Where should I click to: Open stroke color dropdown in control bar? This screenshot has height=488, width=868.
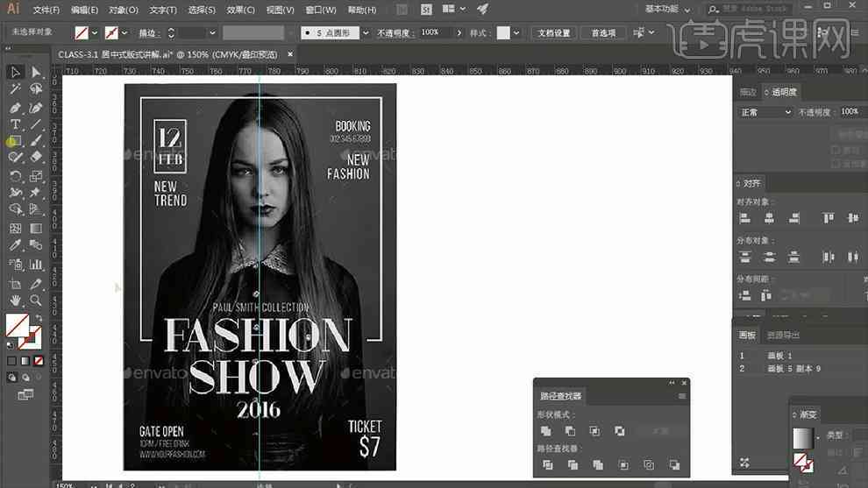pyautogui.click(x=125, y=32)
